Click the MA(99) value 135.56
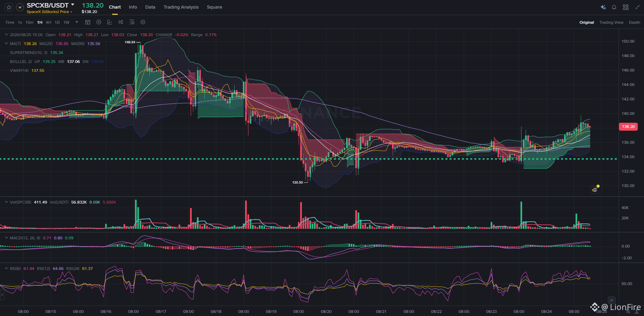 (x=94, y=44)
